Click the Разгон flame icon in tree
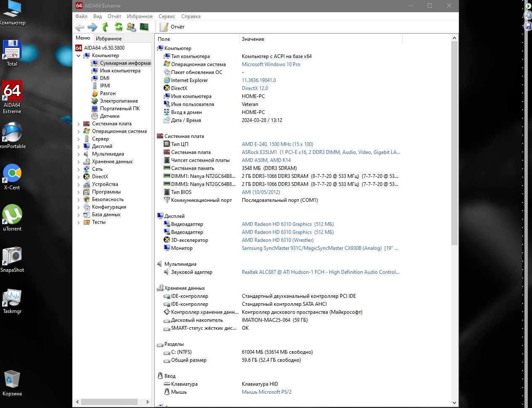Screen dimensions: 532x408 (x=95, y=93)
